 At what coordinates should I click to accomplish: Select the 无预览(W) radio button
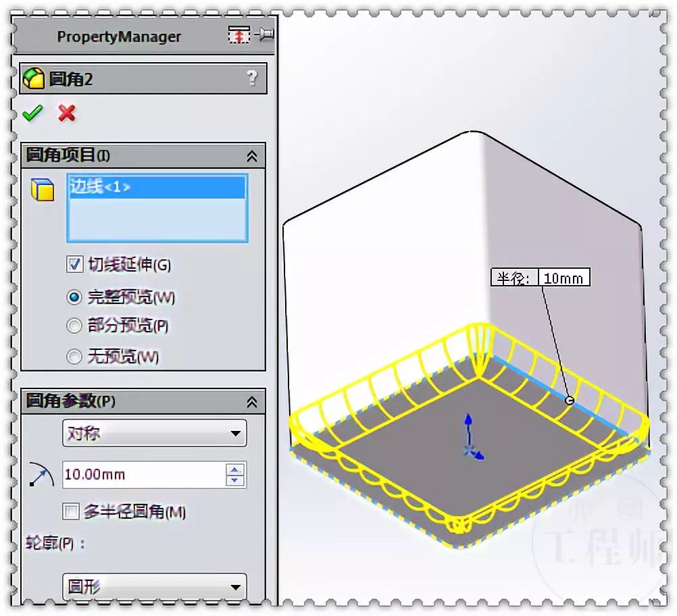(x=74, y=356)
